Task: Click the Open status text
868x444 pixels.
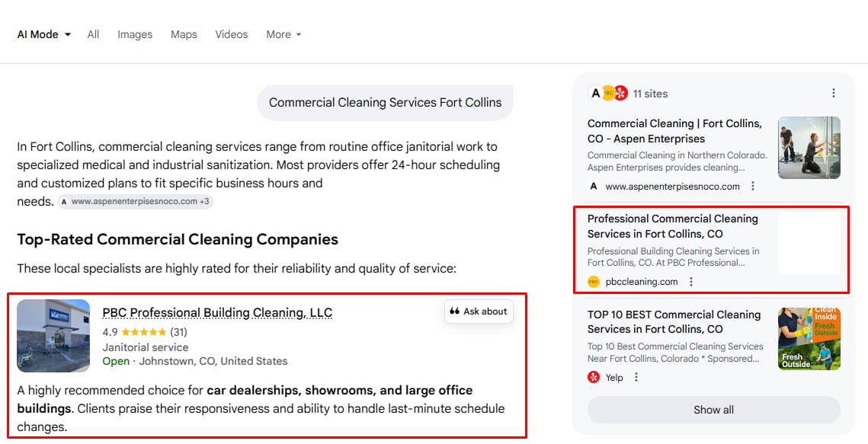Action: 116,361
